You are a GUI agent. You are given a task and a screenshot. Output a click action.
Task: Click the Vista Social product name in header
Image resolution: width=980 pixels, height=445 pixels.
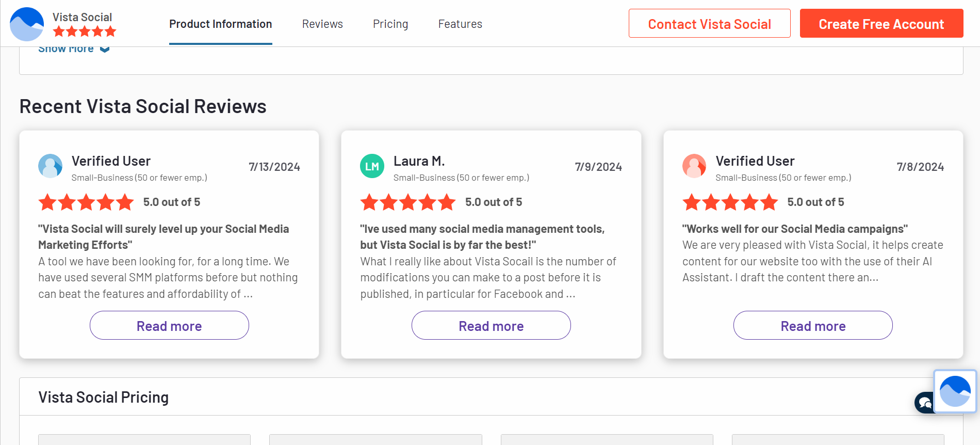[82, 17]
